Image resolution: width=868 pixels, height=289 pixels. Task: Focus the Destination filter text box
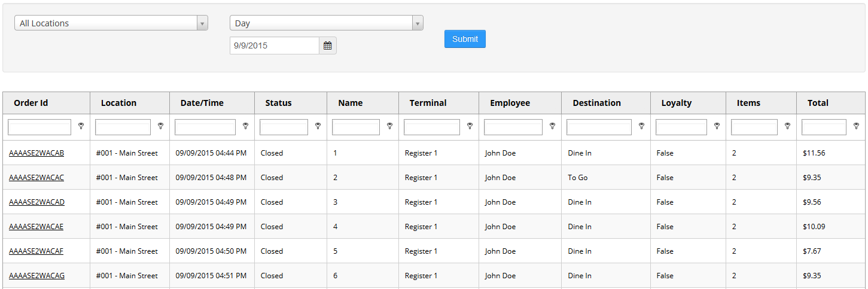tap(599, 127)
